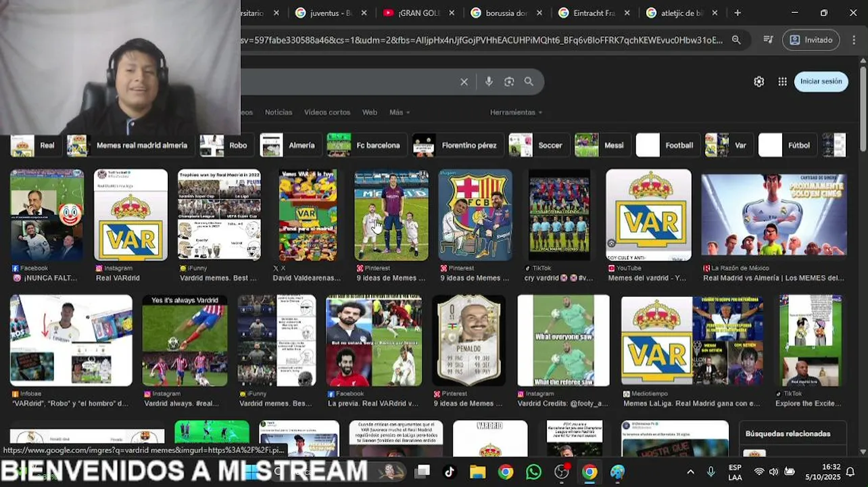
Task: Open Paint app in taskbar
Action: (618, 471)
